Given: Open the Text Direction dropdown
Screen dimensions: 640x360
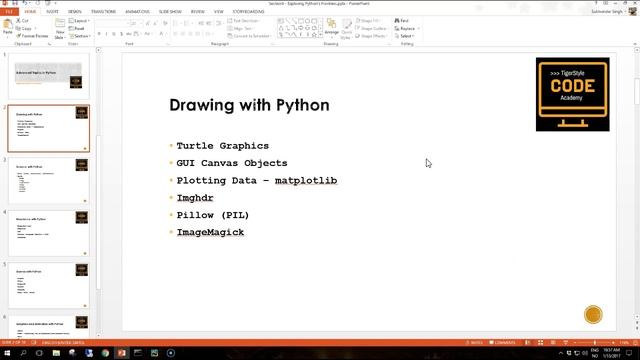Looking at the screenshot, I should coord(244,20).
